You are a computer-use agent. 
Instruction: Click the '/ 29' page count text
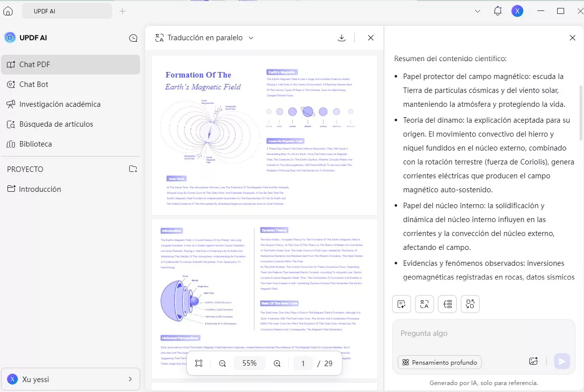pos(325,363)
